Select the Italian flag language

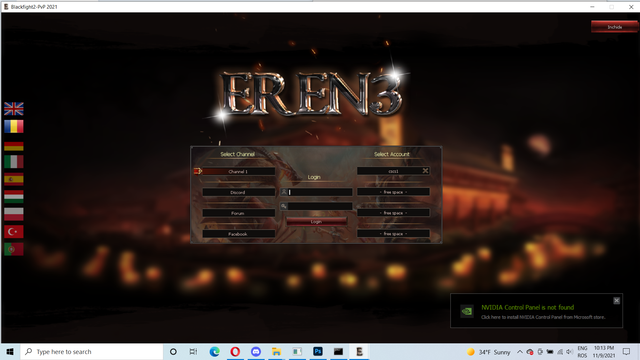point(14,162)
